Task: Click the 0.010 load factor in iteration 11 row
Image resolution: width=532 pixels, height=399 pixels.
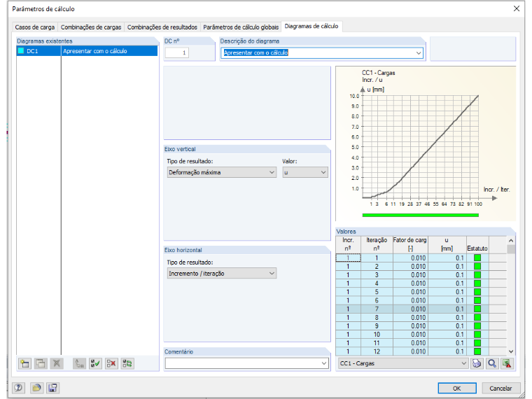Action: 410,343
